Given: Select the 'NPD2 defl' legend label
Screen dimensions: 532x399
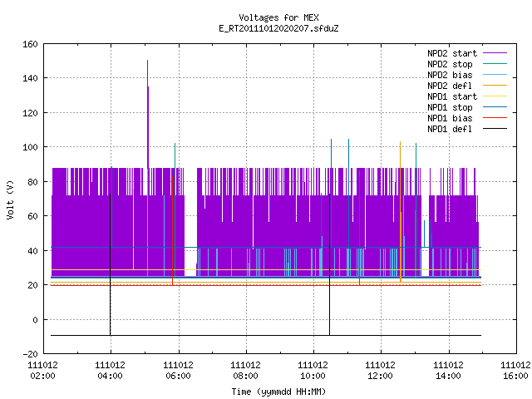Looking at the screenshot, I should [x=449, y=86].
